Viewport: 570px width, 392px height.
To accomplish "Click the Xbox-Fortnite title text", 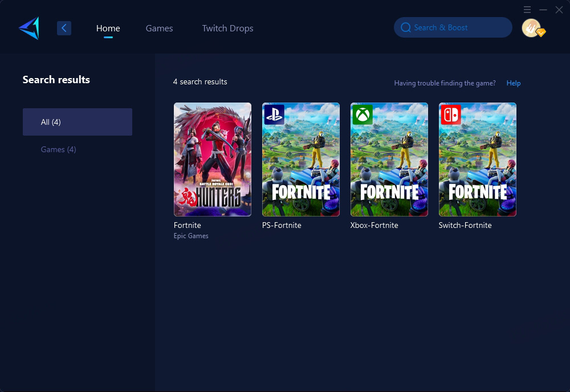I will (x=374, y=225).
